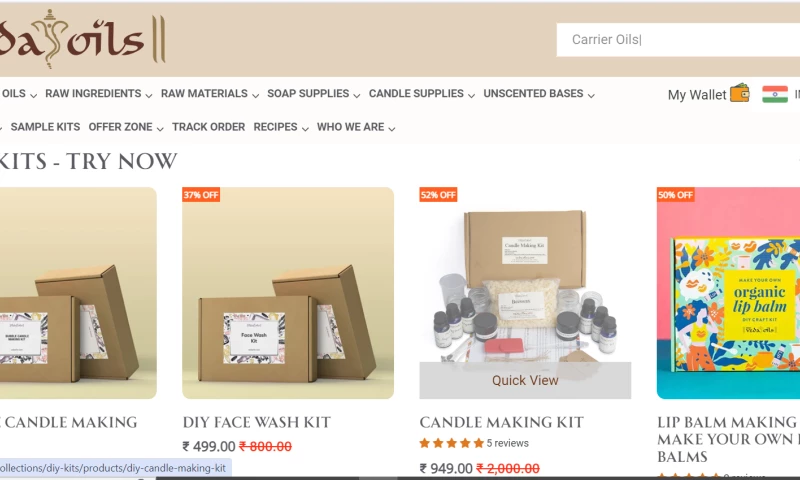The width and height of the screenshot is (800, 480).
Task: Go to Sample Kits page
Action: pyautogui.click(x=45, y=127)
